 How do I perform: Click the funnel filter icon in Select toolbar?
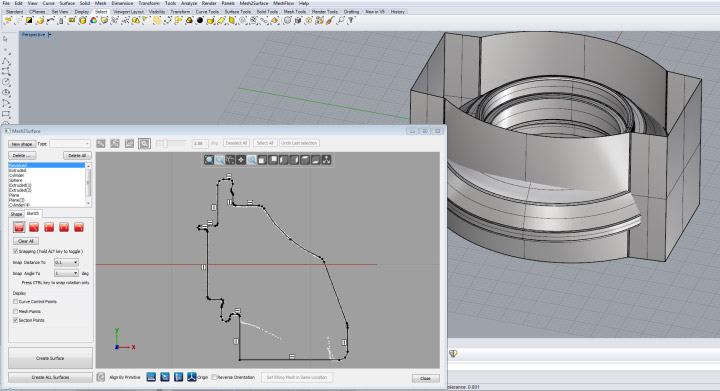[x=351, y=21]
